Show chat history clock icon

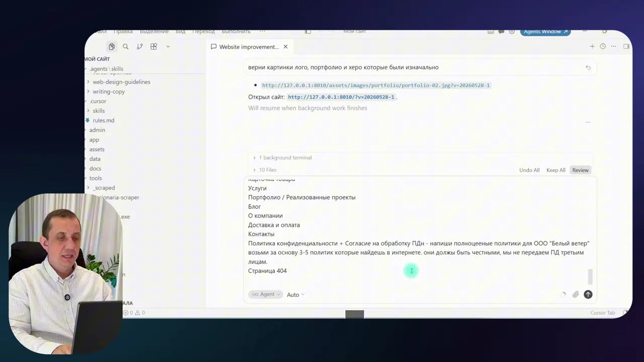[603, 47]
